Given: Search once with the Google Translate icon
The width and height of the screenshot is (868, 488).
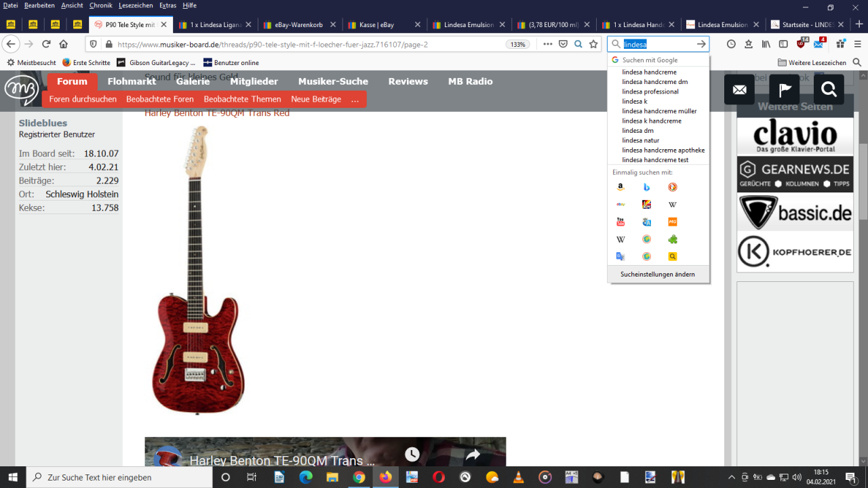Looking at the screenshot, I should [x=620, y=256].
